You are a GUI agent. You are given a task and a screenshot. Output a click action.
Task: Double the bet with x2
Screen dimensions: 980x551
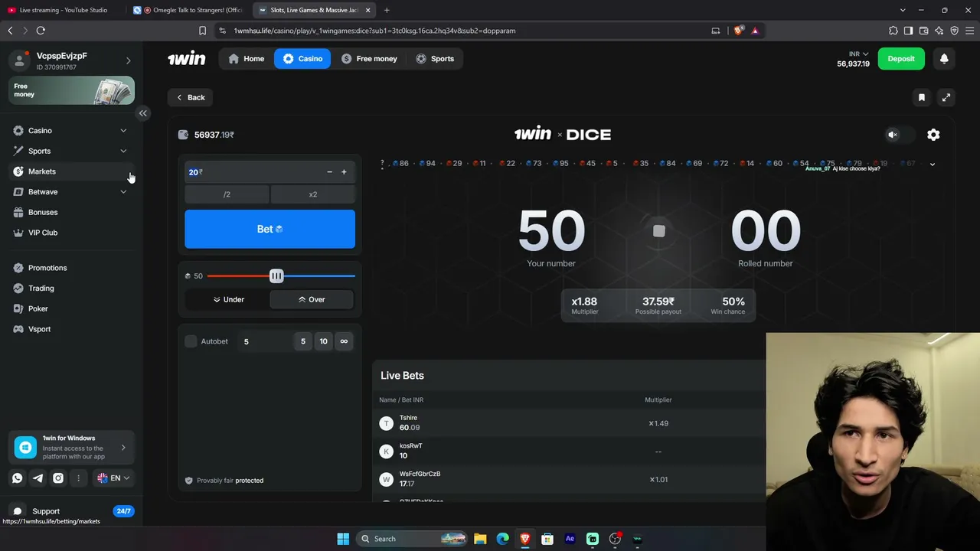(313, 194)
